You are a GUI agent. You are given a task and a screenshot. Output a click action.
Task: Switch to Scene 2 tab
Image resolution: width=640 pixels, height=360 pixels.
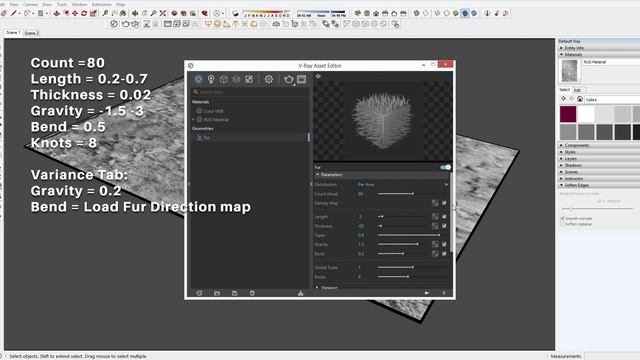pos(31,33)
